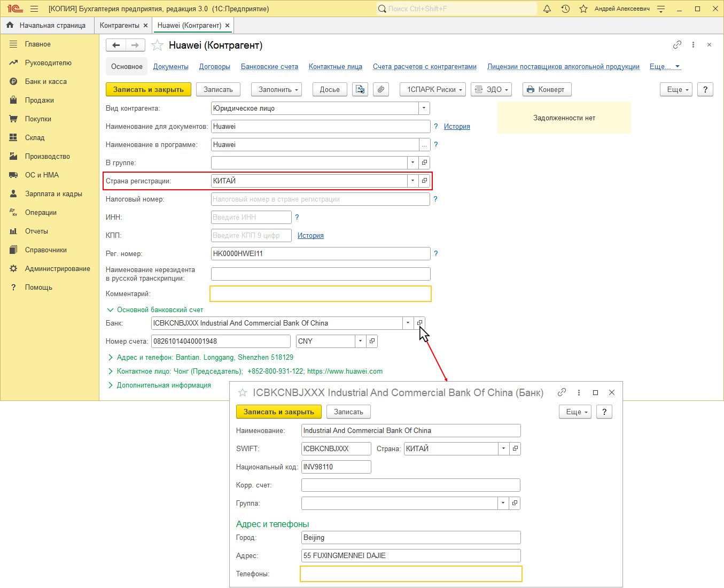Click Конверт button
Viewport: 724px width, 588px height.
coord(547,89)
